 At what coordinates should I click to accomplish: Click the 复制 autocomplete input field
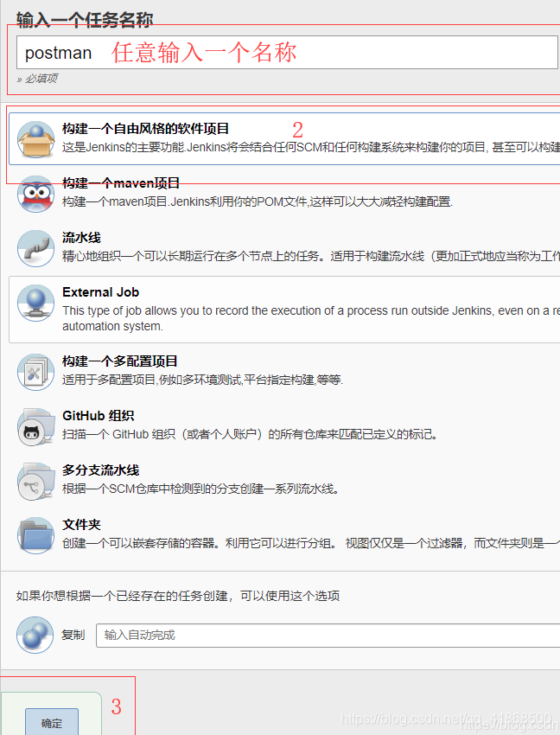pos(328,636)
